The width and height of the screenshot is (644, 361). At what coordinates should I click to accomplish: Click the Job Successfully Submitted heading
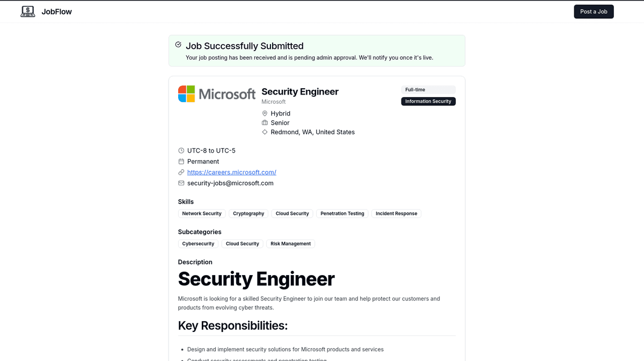click(245, 46)
